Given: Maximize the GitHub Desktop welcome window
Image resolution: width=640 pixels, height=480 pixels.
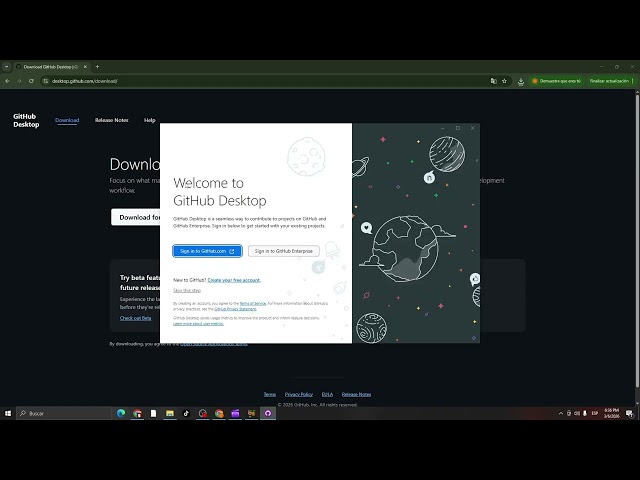Looking at the screenshot, I should click(458, 128).
